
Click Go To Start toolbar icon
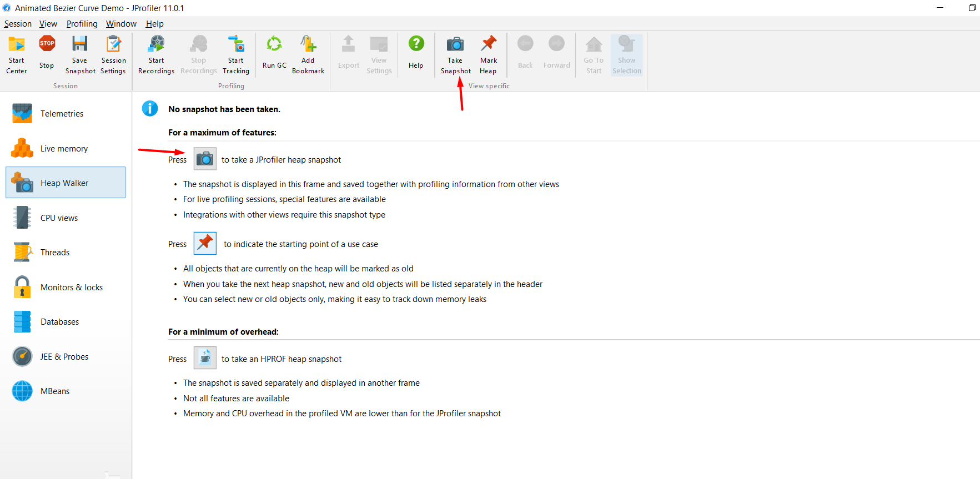click(x=594, y=44)
